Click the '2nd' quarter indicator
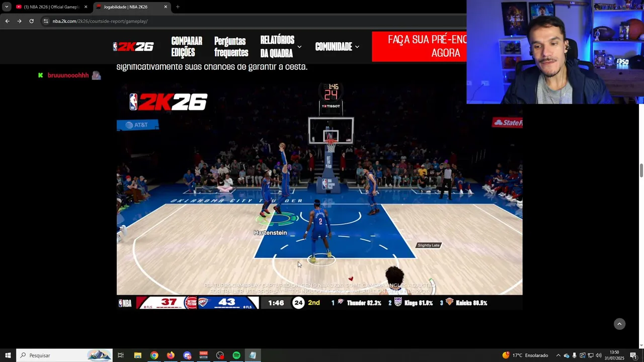This screenshot has height=362, width=644. tap(314, 303)
